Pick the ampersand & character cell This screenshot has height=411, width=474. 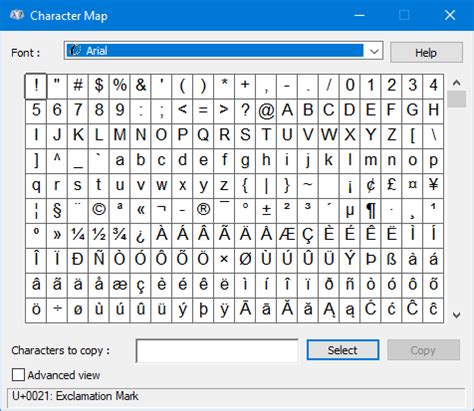[141, 86]
